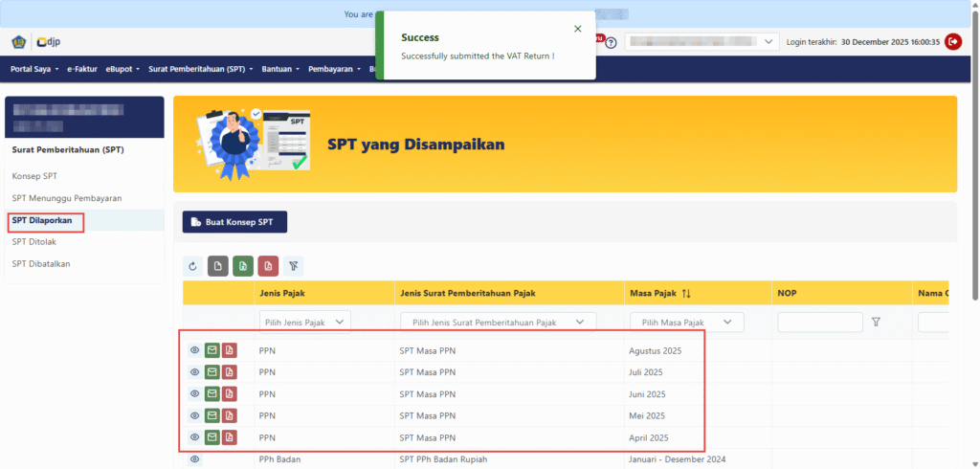Click the green Excel export icon in the table toolbar
Viewport: 980px width, 469px height.
(244, 266)
